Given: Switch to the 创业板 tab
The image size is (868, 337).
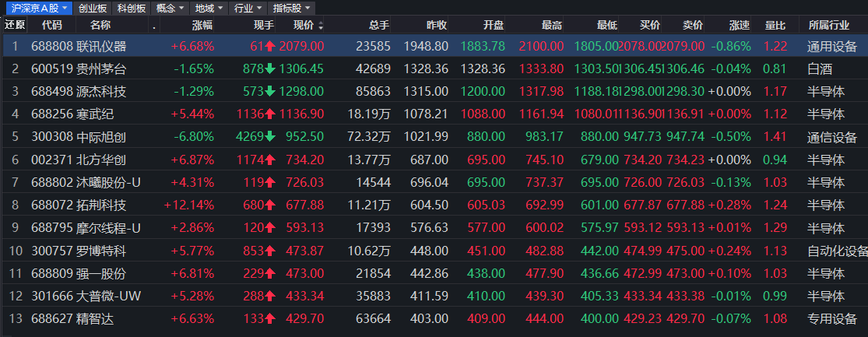Looking at the screenshot, I should [x=93, y=8].
